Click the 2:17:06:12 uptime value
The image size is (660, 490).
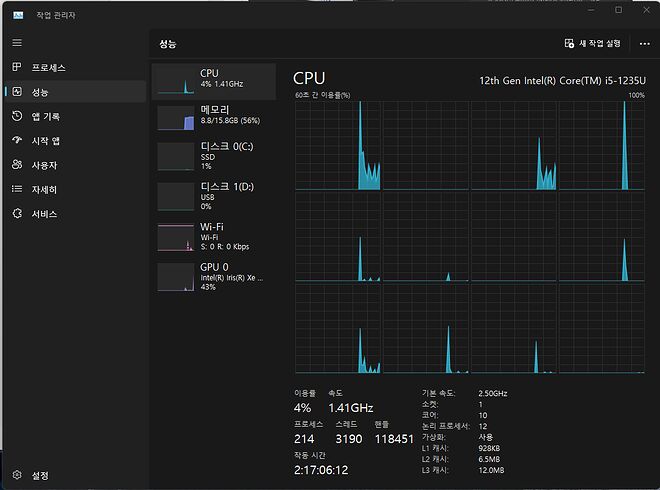pos(321,470)
